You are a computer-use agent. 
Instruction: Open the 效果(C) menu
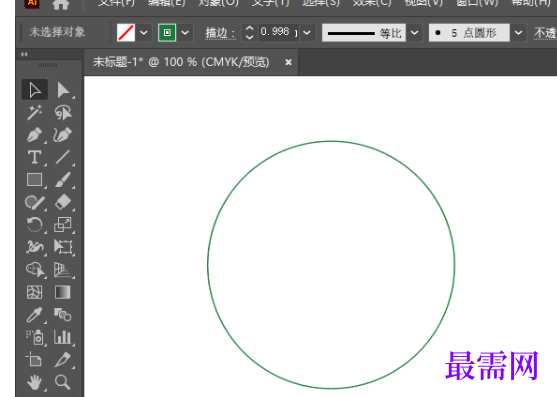click(372, 4)
